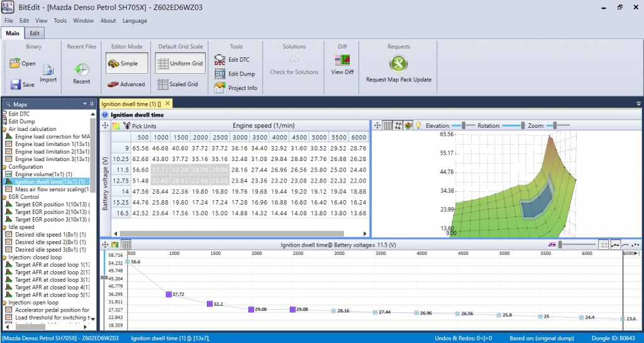Open the Tools menu
644x343 pixels.
click(x=60, y=21)
